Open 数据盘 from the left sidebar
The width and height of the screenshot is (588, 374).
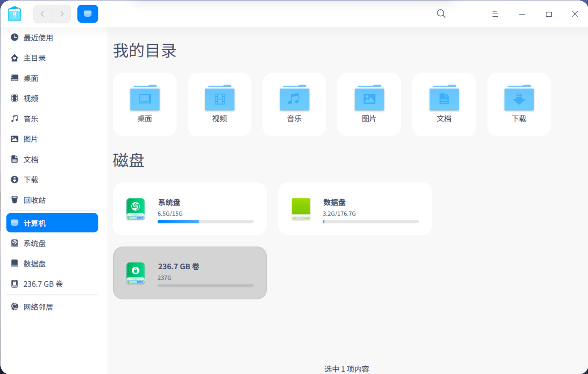tap(52, 264)
